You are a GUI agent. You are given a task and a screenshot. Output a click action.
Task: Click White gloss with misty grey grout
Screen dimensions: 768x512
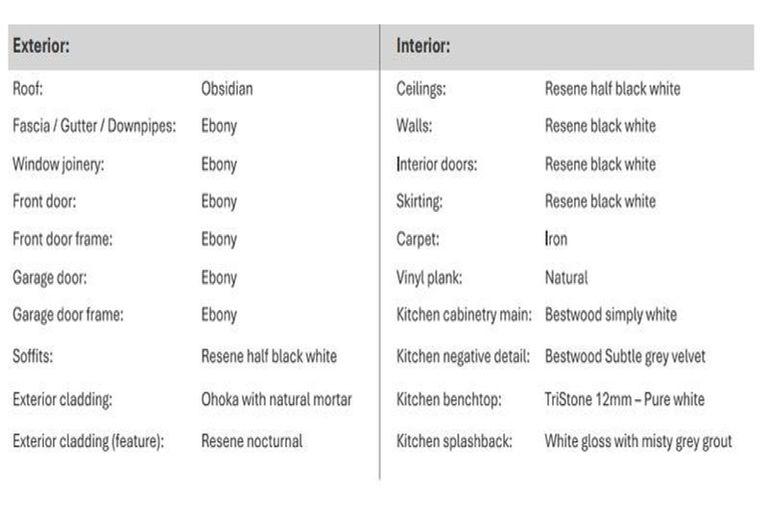click(638, 441)
